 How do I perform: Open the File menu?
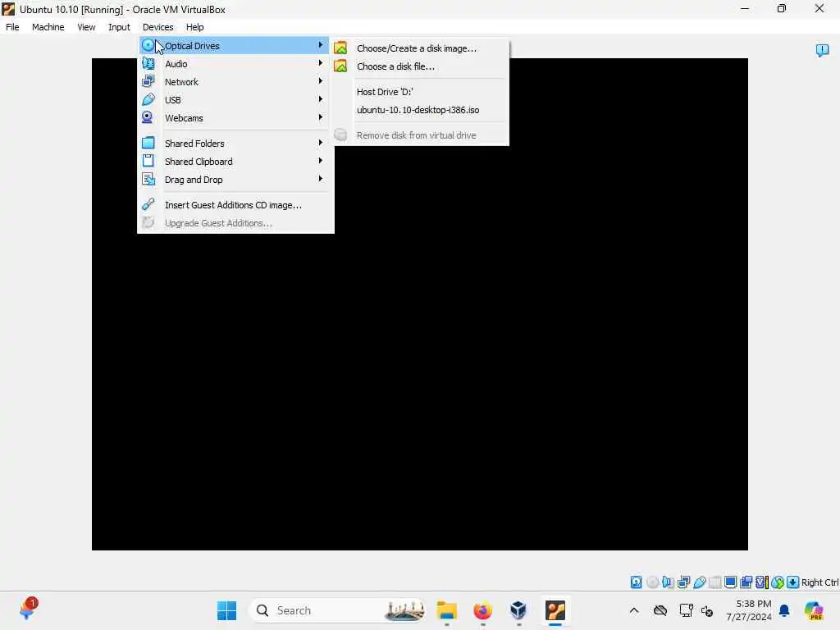pos(12,27)
